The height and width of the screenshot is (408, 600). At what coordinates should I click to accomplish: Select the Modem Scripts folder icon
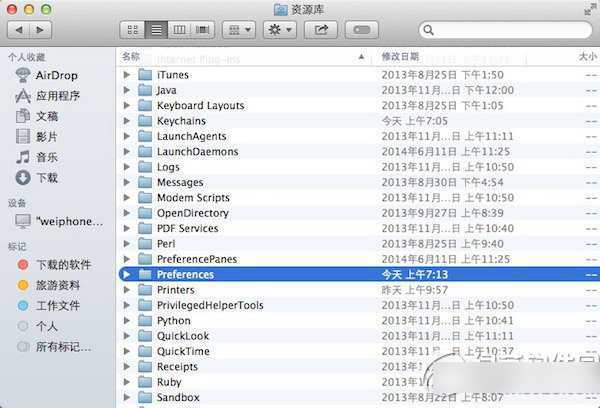pyautogui.click(x=145, y=197)
